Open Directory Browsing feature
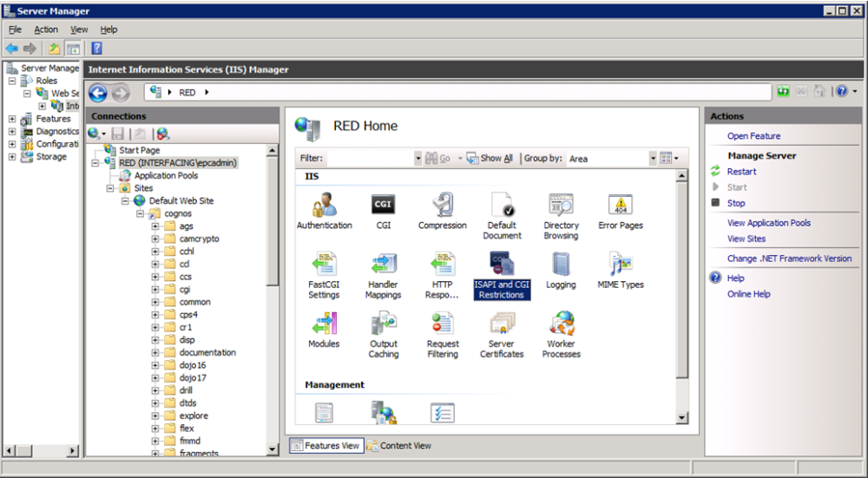This screenshot has width=868, height=478. (x=561, y=216)
